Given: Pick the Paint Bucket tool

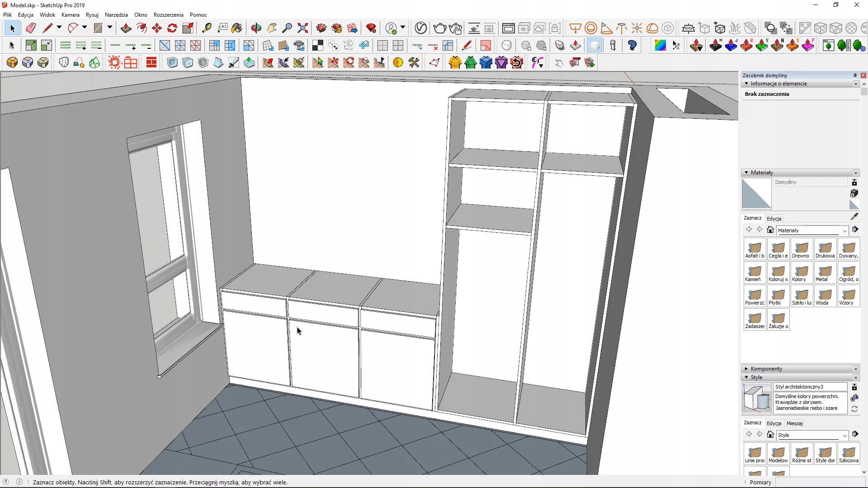Looking at the screenshot, I should coord(236,28).
